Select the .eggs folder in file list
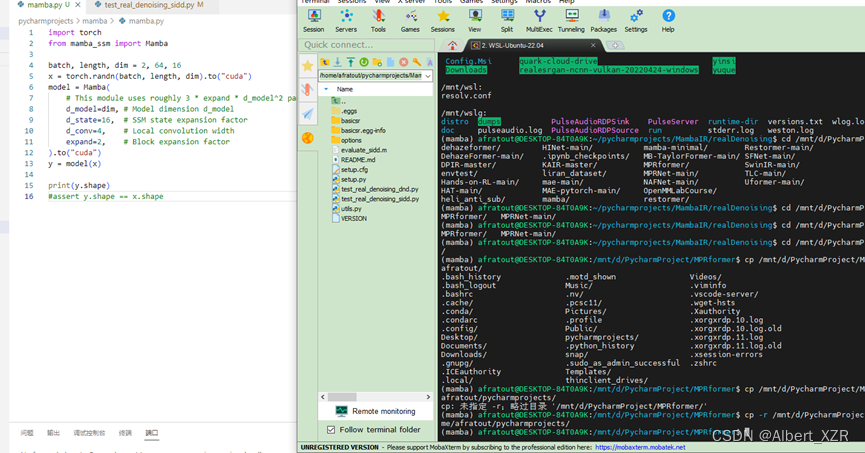865x453 pixels. (x=345, y=111)
